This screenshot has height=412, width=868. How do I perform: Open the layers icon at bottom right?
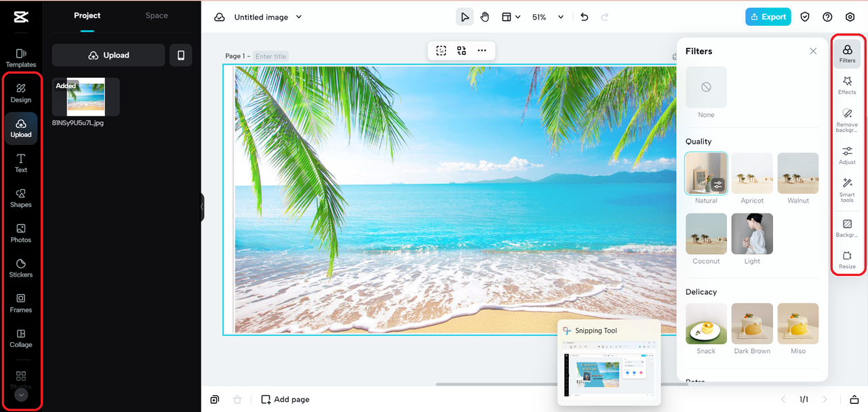[x=854, y=400]
